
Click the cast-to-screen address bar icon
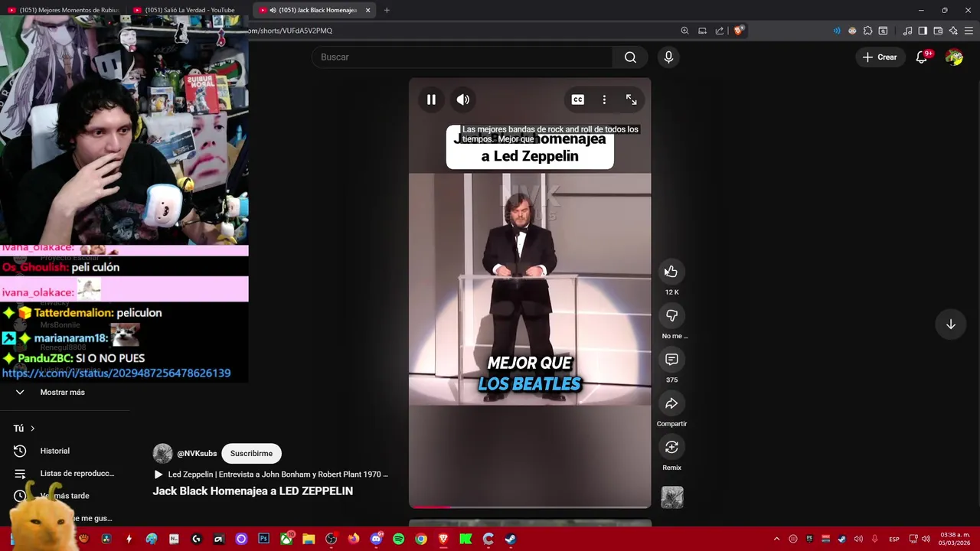tap(702, 31)
